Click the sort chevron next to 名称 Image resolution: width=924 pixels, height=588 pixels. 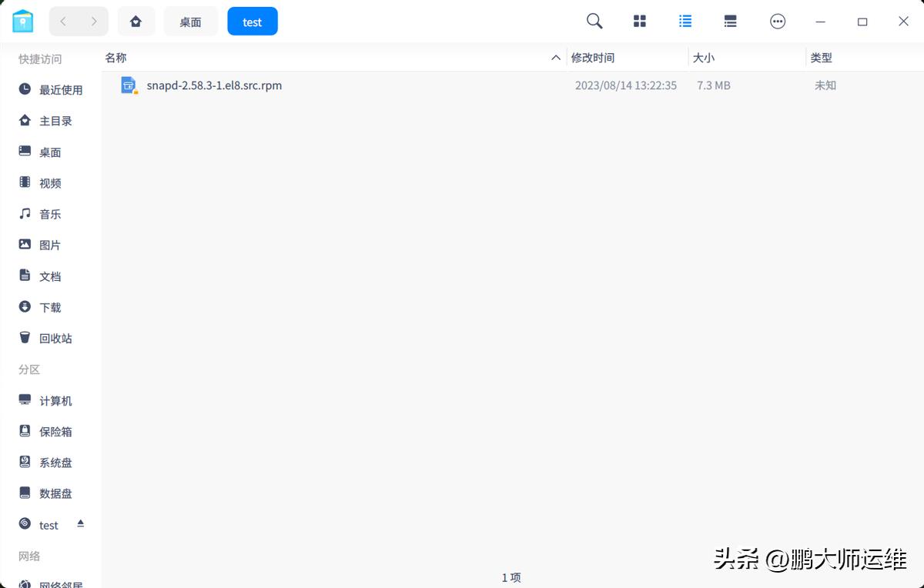point(555,57)
